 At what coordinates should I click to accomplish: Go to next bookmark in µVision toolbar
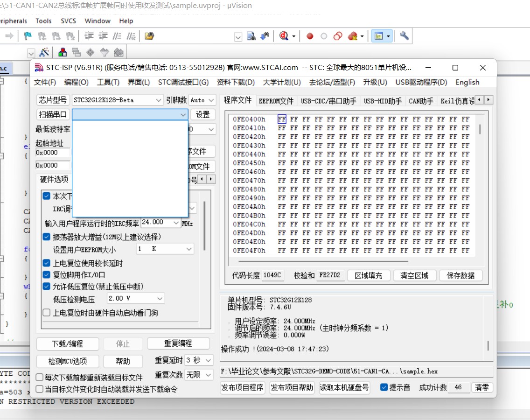[56, 36]
